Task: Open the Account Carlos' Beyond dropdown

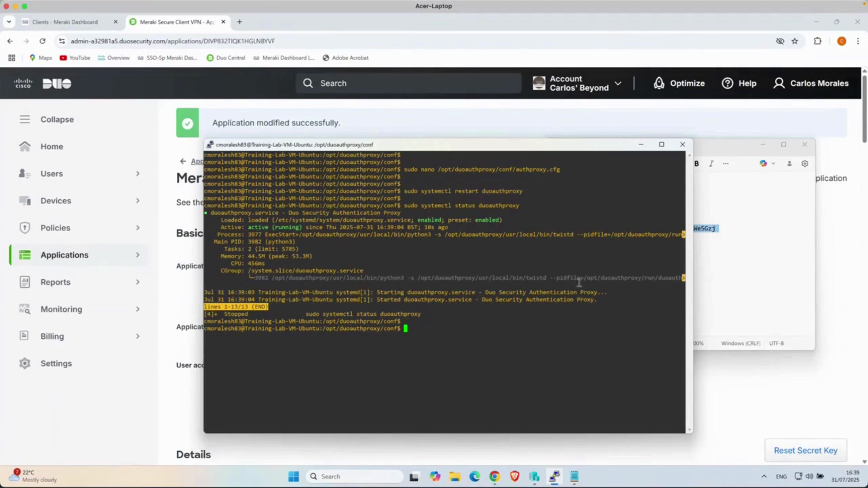Action: [577, 83]
